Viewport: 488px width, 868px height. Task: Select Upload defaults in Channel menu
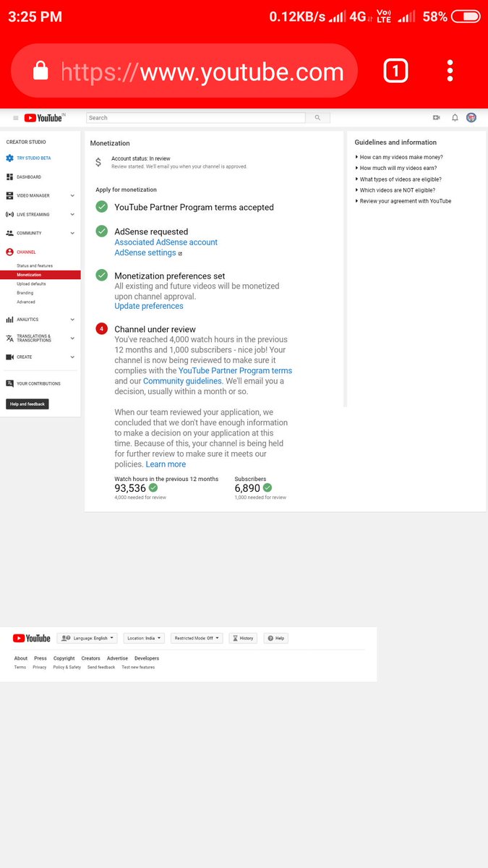tap(31, 284)
